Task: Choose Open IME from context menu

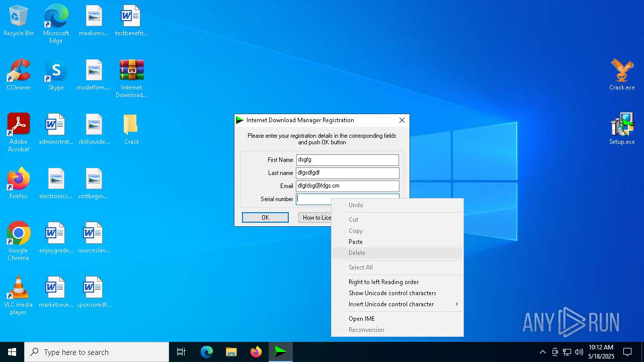Action: point(397,319)
